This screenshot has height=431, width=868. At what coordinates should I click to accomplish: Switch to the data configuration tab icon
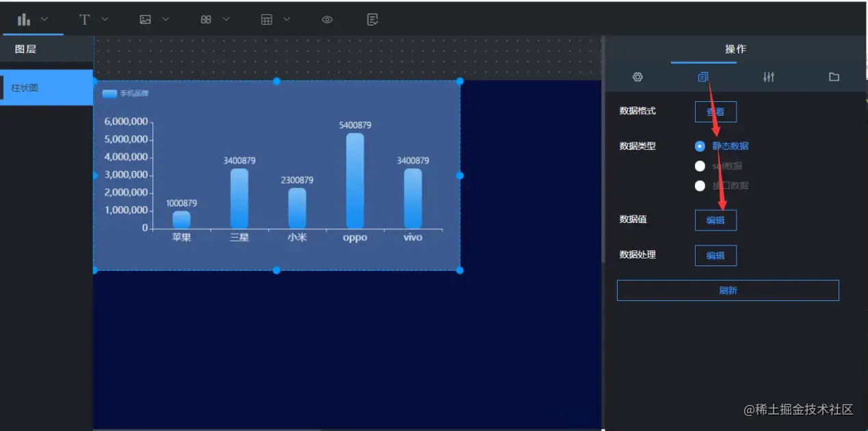703,77
